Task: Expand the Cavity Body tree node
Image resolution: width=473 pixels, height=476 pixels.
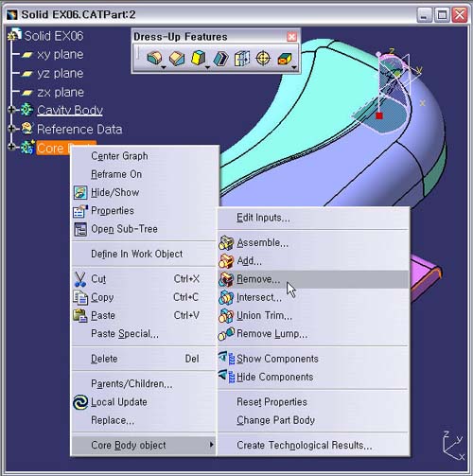Action: point(11,110)
